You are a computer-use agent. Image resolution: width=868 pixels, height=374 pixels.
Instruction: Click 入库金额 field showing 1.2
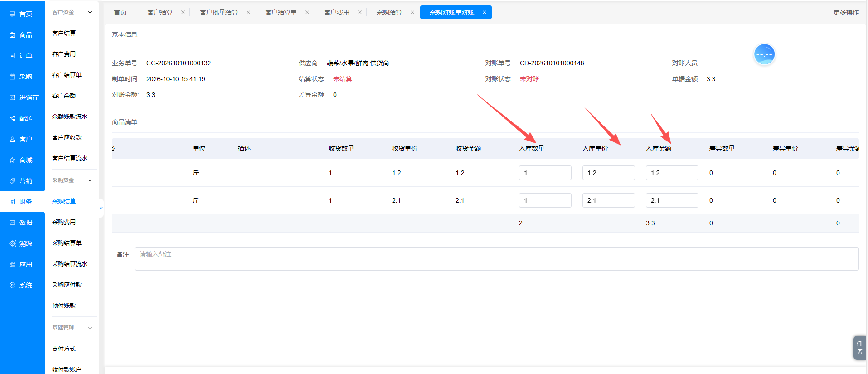tap(672, 173)
